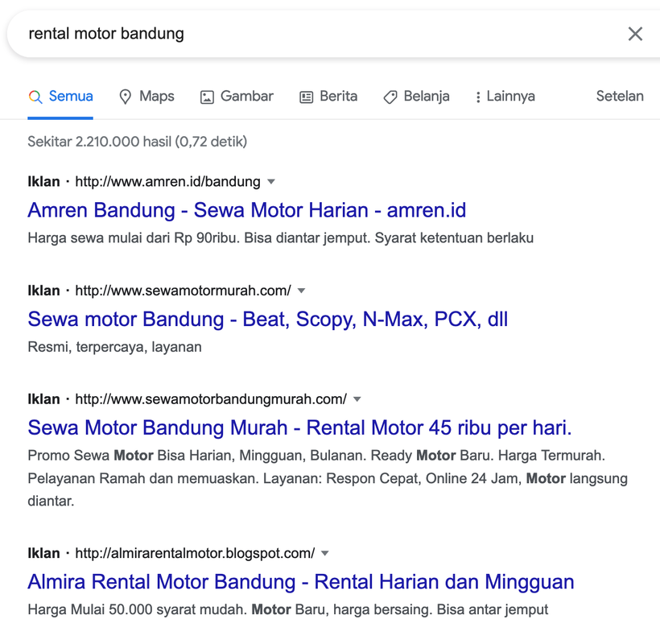Viewport: 660px width, 644px height.
Task: Visit Sewa Motor Bandung Murah result
Action: tap(299, 427)
